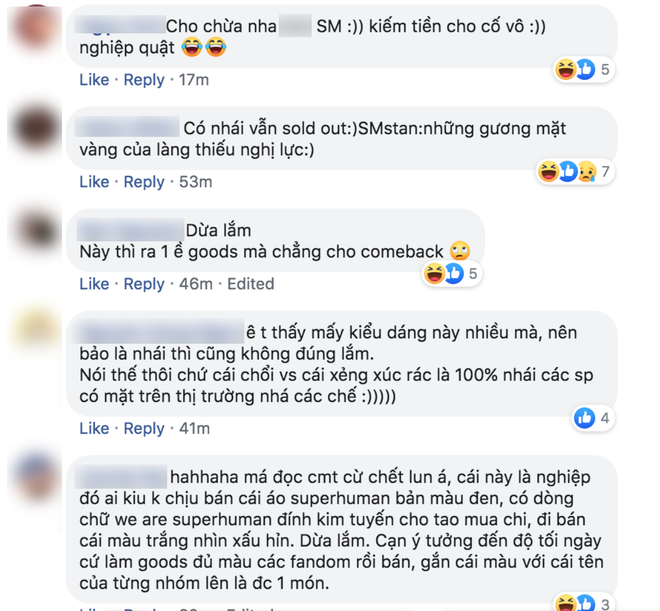The width and height of the screenshot is (660, 611).
Task: Like the 'Có nhái vẫn sold out' comment
Action: pyautogui.click(x=94, y=181)
